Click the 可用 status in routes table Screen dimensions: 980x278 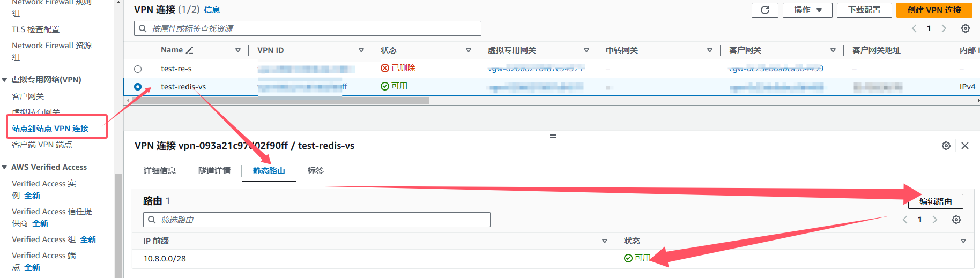[637, 258]
